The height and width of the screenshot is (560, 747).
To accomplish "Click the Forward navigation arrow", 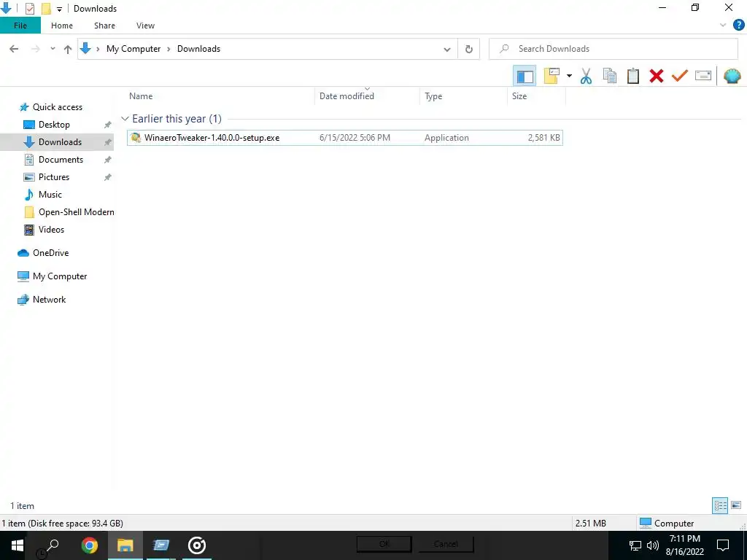I will coord(36,49).
